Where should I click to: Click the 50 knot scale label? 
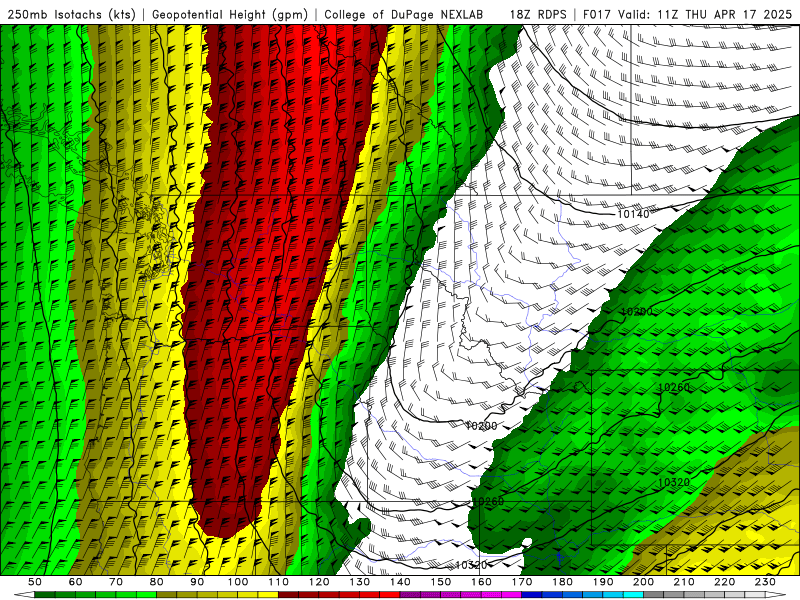35,582
